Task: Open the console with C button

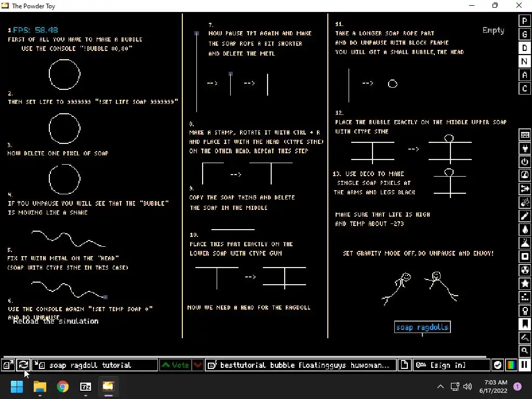Action: point(525,88)
